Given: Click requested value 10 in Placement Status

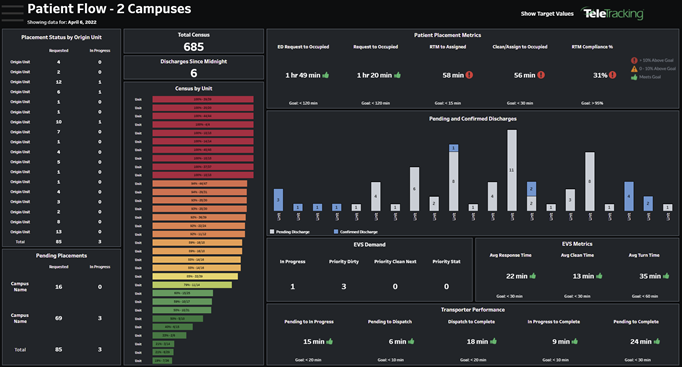Looking at the screenshot, I should (x=59, y=122).
